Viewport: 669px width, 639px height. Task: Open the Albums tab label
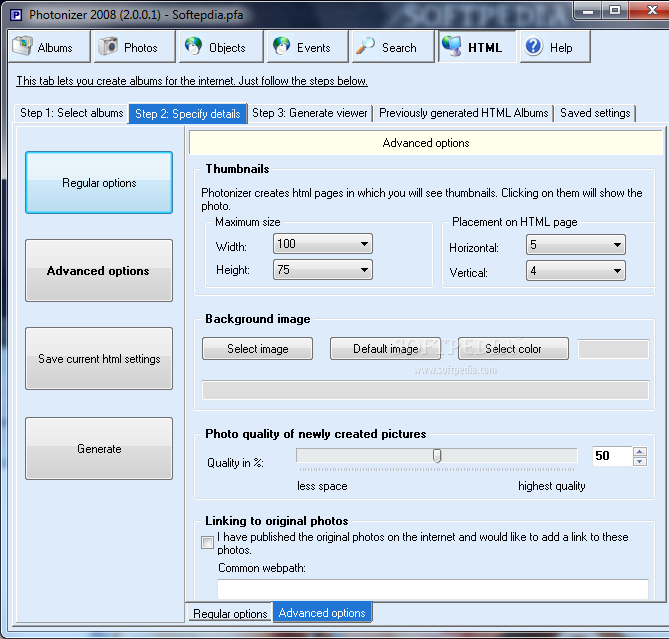point(55,48)
